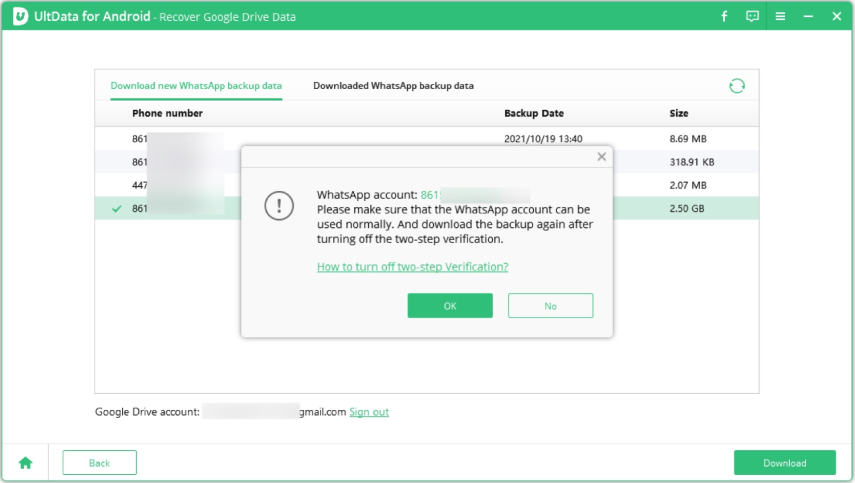Confirm with the OK button
855x483 pixels.
450,306
